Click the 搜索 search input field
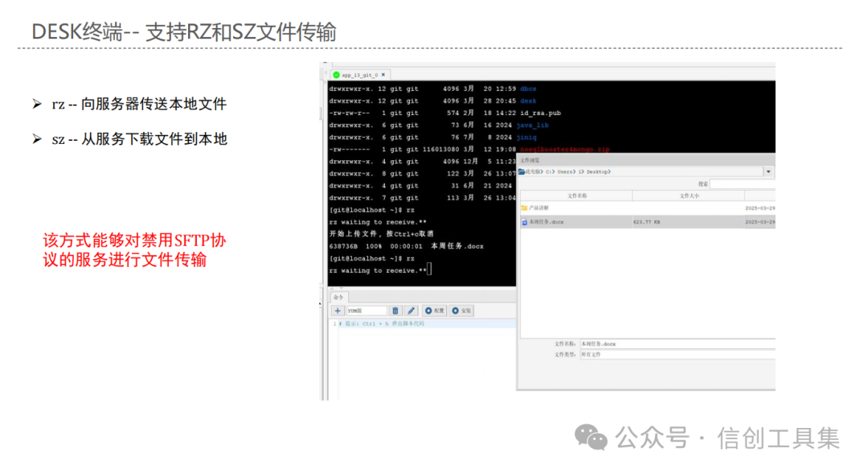The image size is (868, 473). (743, 184)
